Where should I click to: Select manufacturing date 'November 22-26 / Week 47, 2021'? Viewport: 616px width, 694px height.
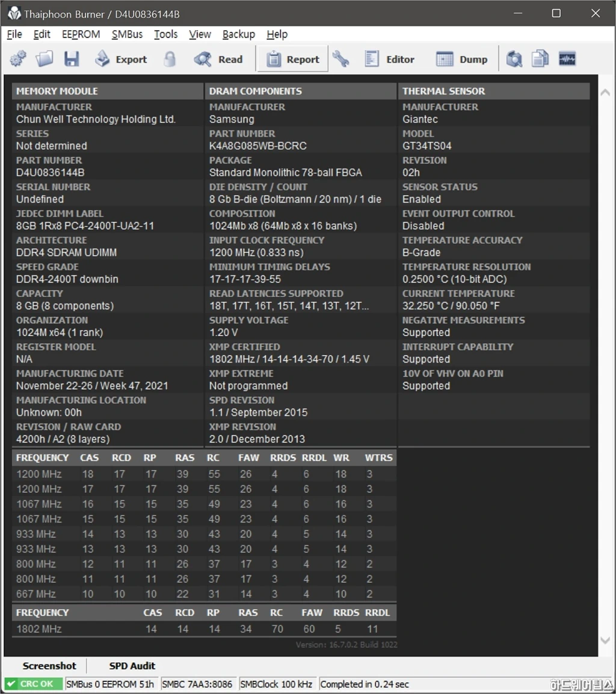92,385
